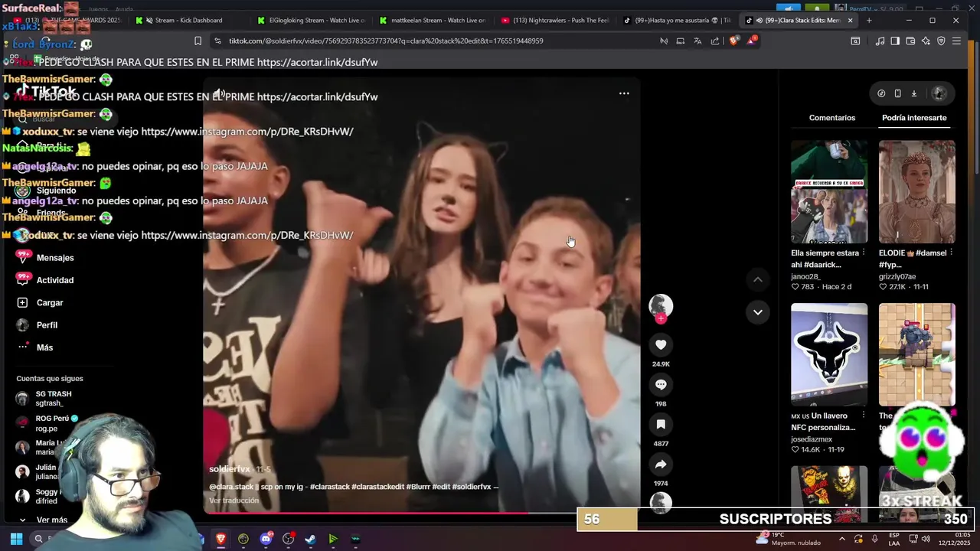Switch to the 'Podría interesarte' tab
Image resolution: width=980 pixels, height=551 pixels.
click(914, 118)
